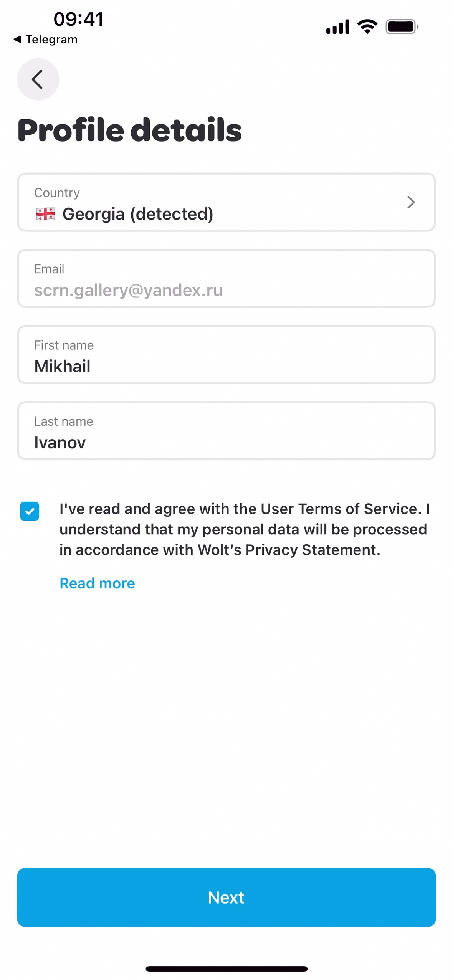
Task: Click the Profile details heading
Action: coord(129,130)
